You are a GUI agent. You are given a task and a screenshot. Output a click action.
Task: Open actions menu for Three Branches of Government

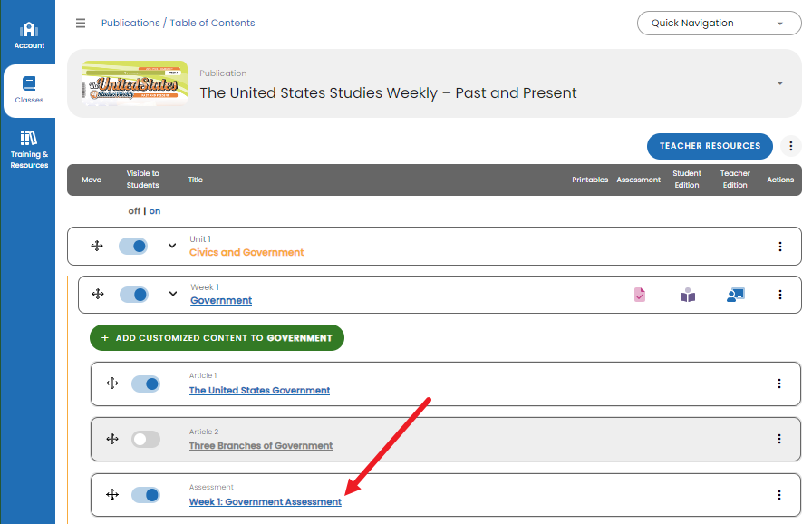(x=778, y=439)
